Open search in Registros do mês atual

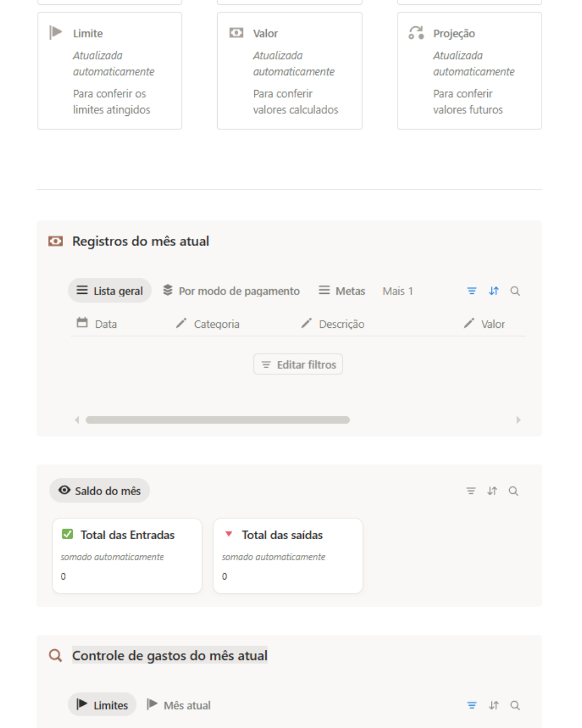click(x=515, y=291)
